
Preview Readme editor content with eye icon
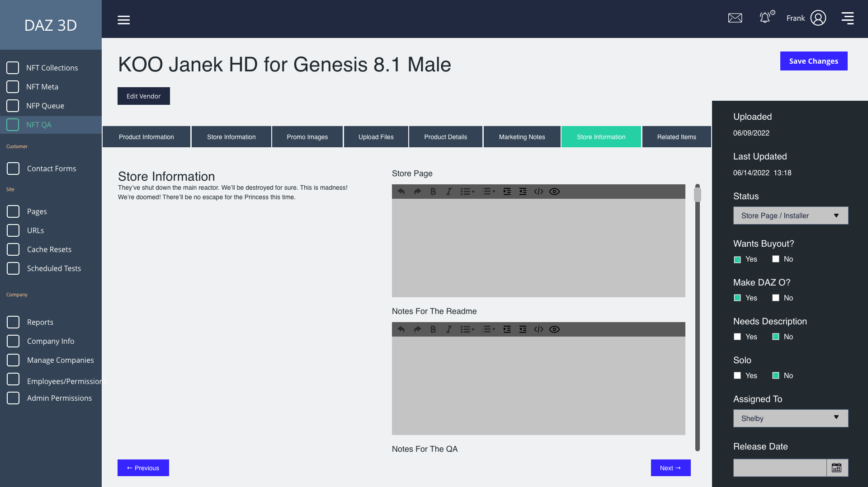pyautogui.click(x=554, y=329)
